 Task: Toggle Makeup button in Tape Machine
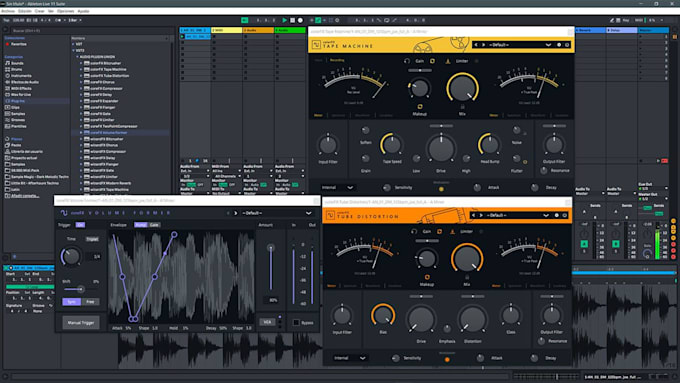coord(419,107)
